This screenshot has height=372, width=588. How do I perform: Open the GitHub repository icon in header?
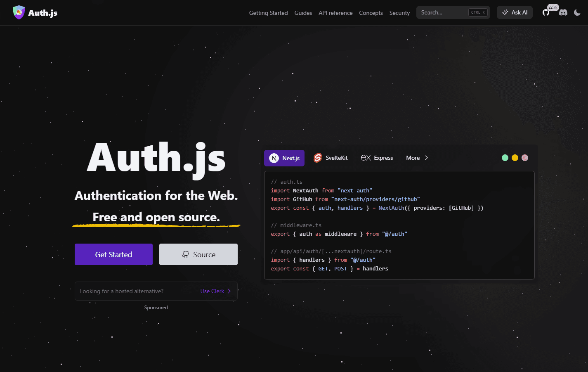[546, 13]
